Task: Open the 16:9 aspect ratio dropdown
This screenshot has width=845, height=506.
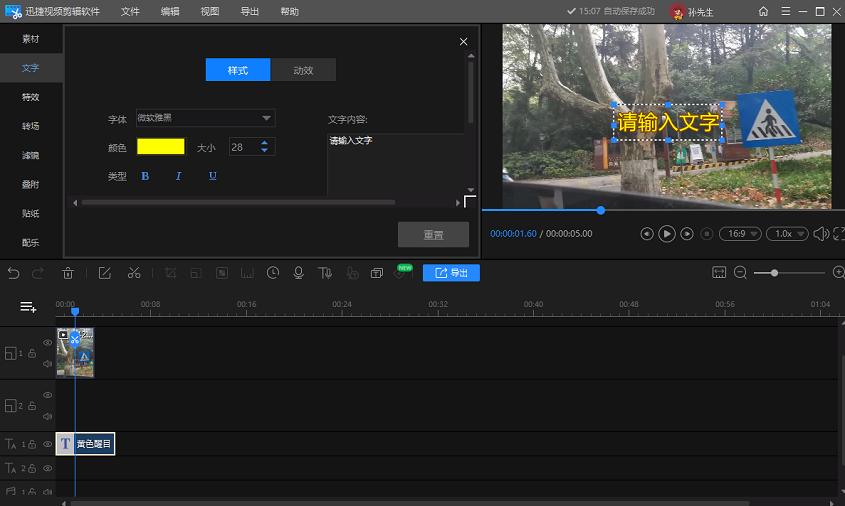Action: click(740, 234)
